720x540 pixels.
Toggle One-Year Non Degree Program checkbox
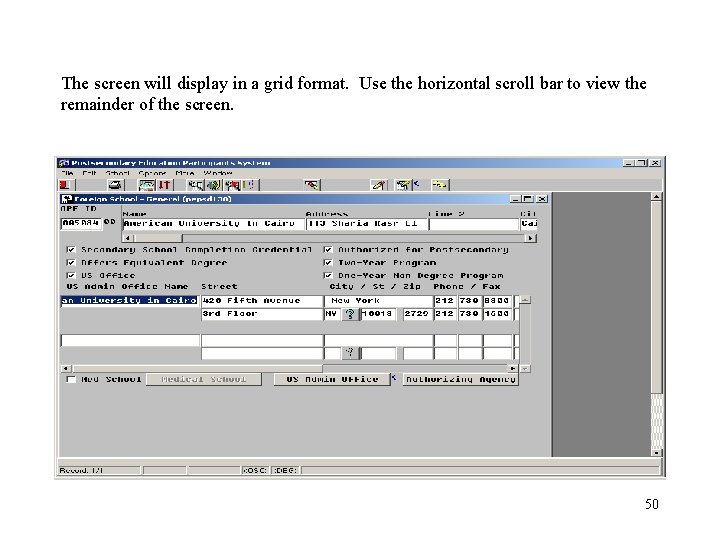[328, 276]
